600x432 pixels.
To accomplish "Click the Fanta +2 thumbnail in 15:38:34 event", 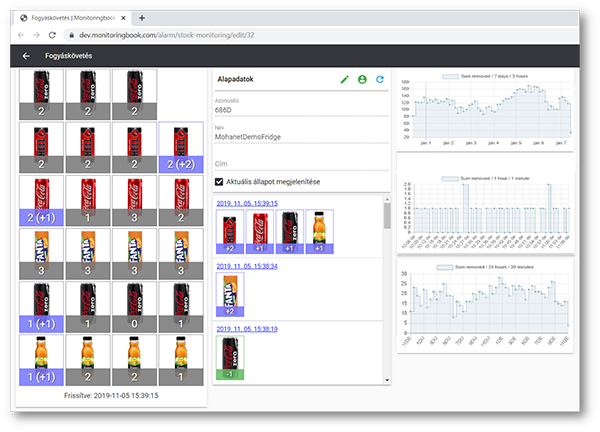I will pyautogui.click(x=230, y=295).
